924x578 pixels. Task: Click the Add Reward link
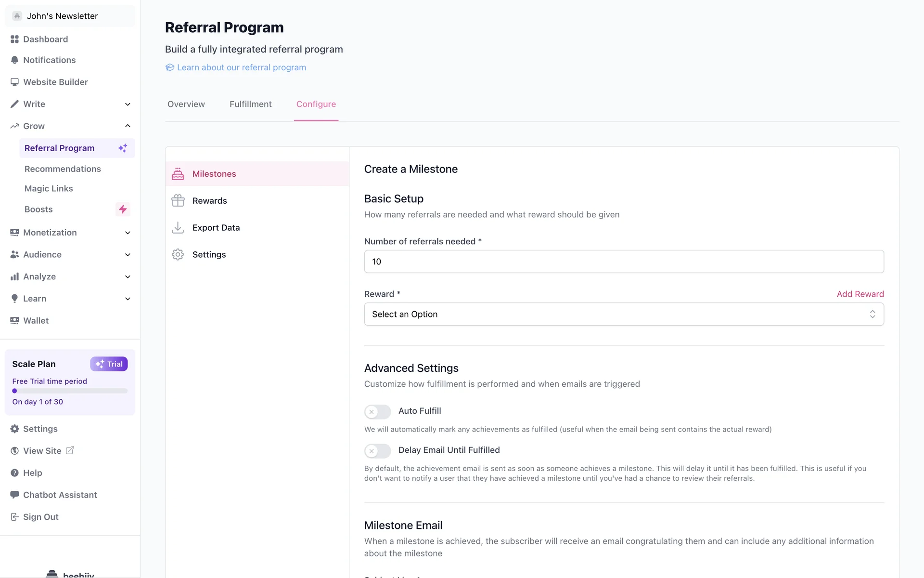860,294
